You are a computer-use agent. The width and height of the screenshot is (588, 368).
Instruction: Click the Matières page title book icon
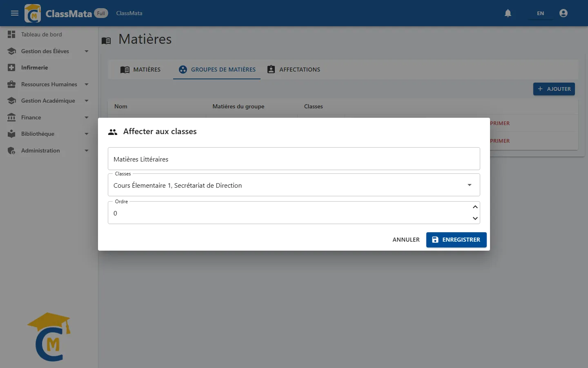[106, 40]
